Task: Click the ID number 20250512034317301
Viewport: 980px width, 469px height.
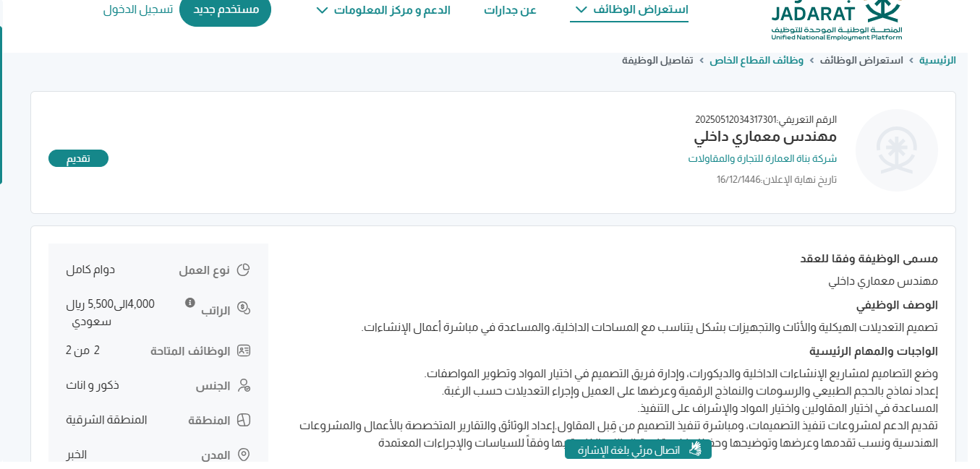Action: coord(736,119)
